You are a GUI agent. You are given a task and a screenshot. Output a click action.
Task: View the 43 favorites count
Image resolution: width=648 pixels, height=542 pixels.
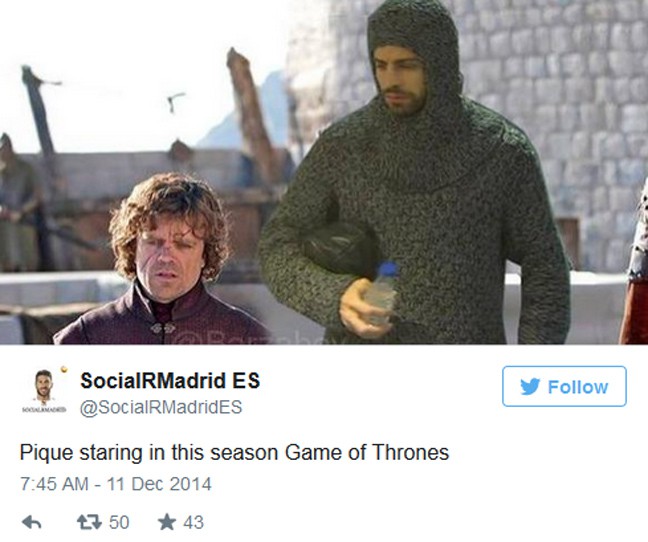(x=193, y=522)
